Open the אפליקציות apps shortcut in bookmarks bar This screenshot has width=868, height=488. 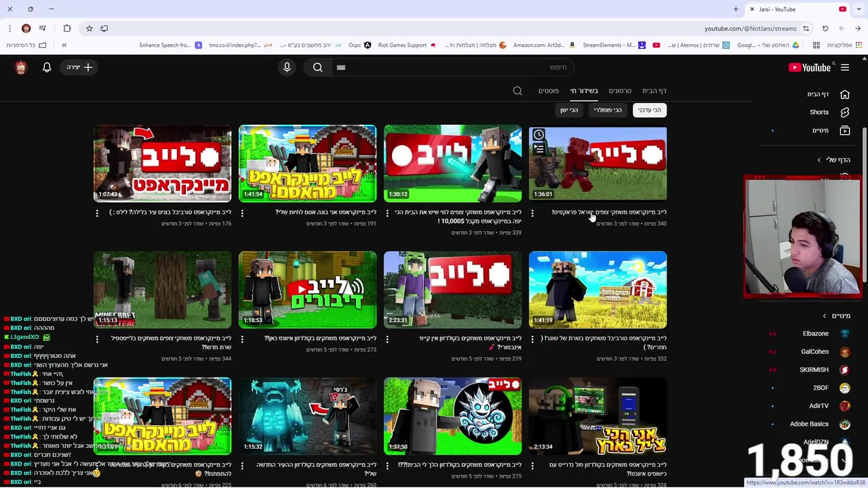pyautogui.click(x=844, y=45)
